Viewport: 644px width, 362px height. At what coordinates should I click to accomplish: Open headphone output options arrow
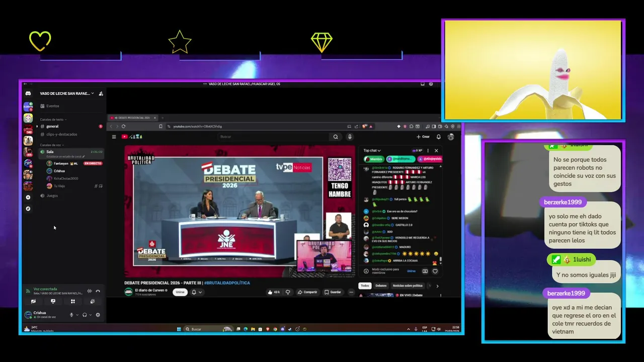(x=91, y=315)
